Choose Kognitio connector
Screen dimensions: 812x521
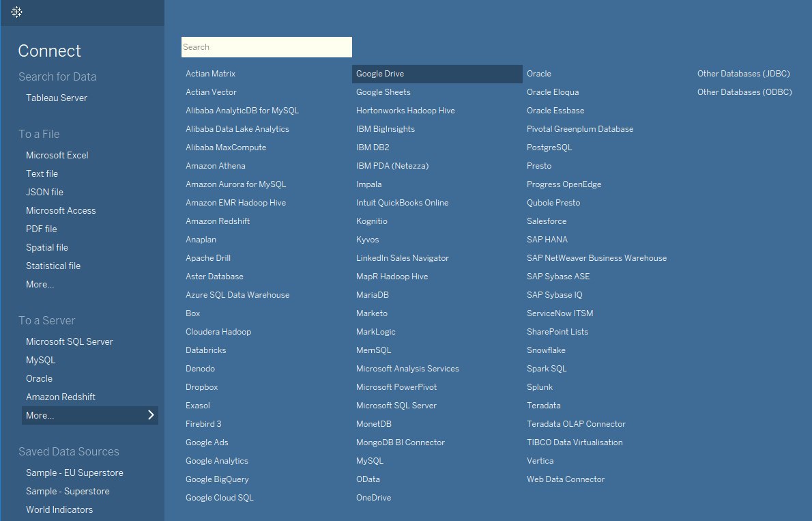click(x=372, y=221)
